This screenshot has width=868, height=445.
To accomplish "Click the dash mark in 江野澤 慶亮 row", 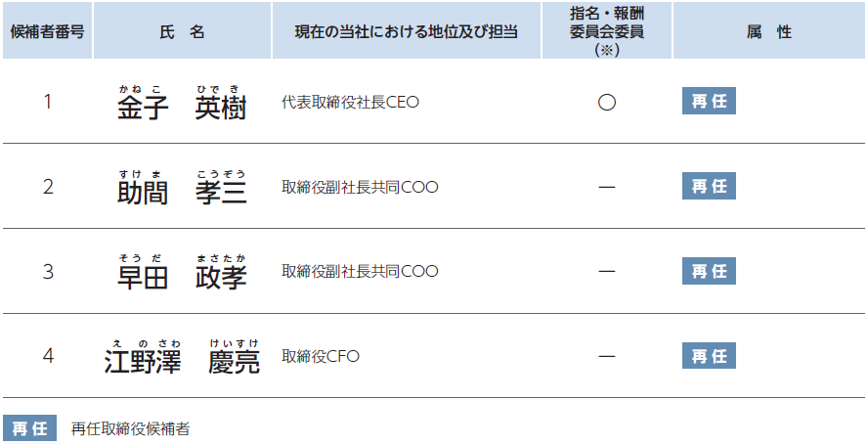I will 607,356.
